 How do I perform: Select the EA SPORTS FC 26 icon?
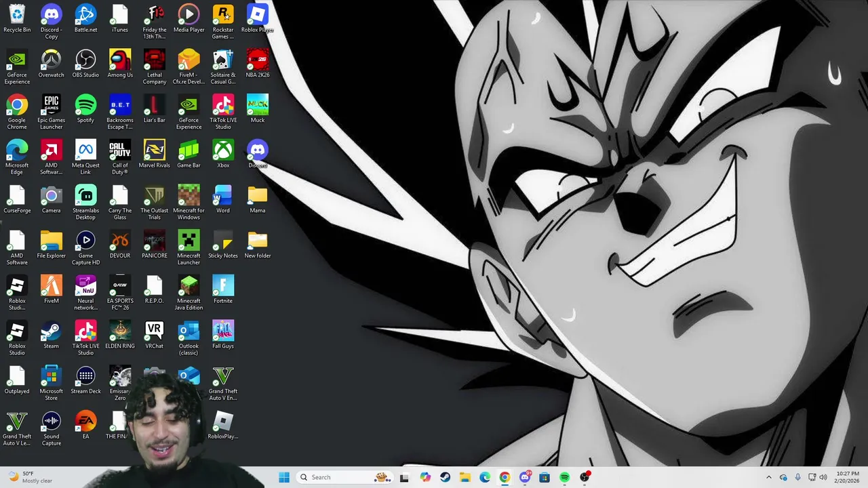click(x=120, y=293)
